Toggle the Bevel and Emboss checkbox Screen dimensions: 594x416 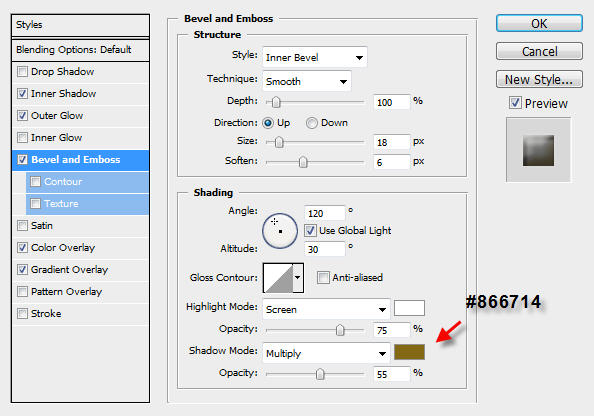(22, 159)
